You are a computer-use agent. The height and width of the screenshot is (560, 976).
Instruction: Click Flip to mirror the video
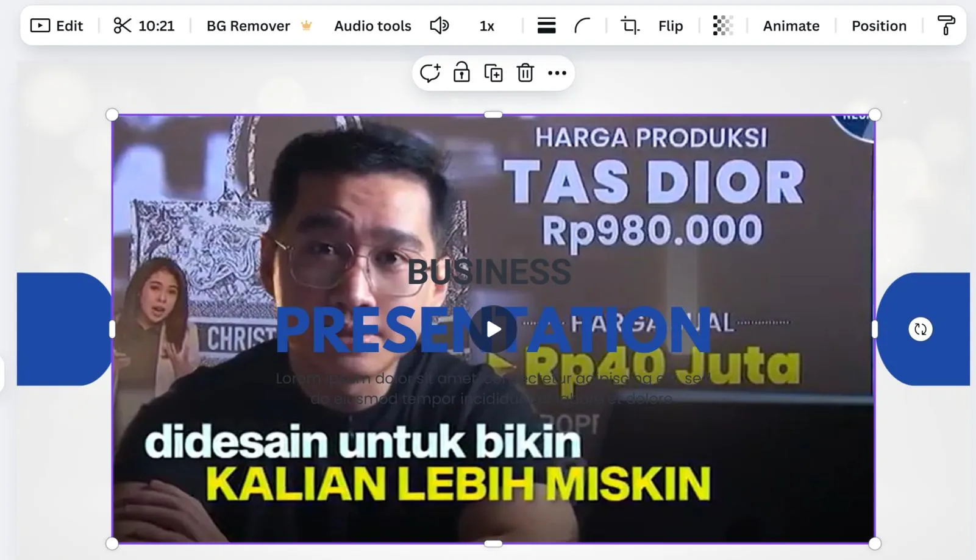coord(670,26)
